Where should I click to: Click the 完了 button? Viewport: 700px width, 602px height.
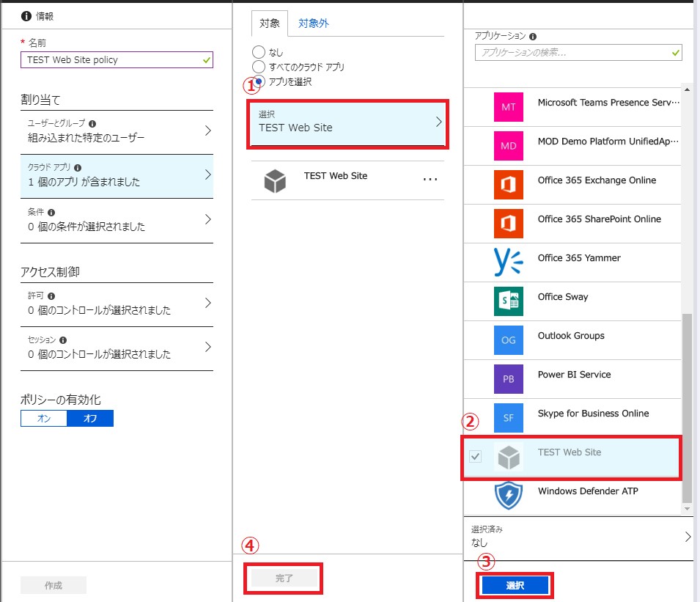click(x=284, y=579)
